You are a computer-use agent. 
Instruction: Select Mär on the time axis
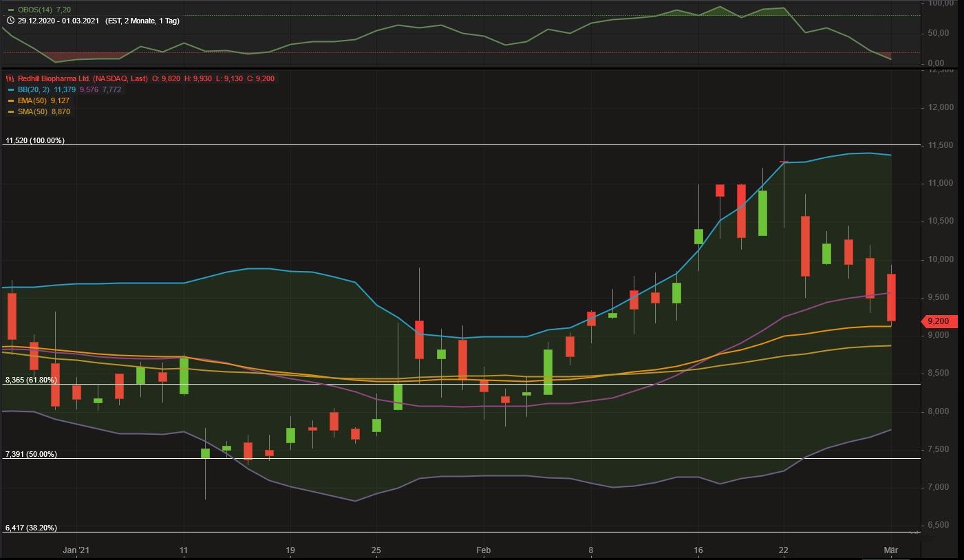(x=891, y=550)
